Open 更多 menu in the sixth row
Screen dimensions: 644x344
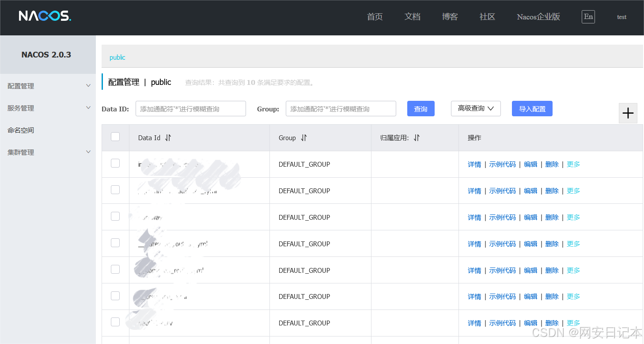(573, 297)
